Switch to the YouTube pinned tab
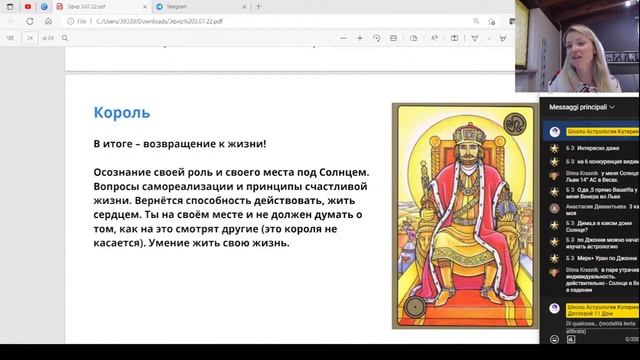 click(x=28, y=7)
